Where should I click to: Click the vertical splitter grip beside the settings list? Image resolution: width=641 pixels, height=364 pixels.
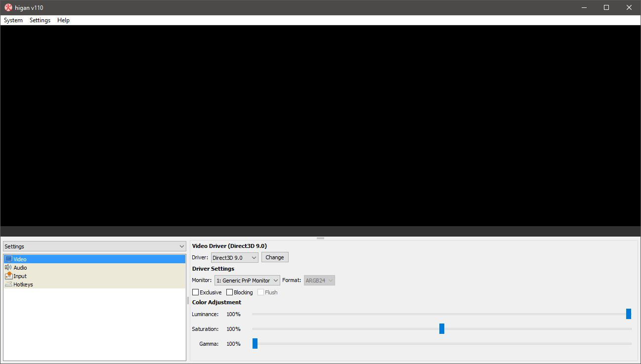tap(188, 300)
